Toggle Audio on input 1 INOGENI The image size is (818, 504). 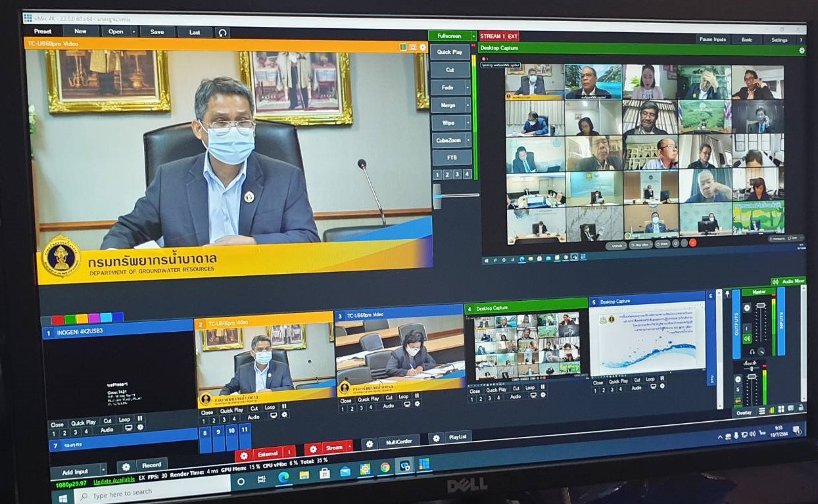107,430
